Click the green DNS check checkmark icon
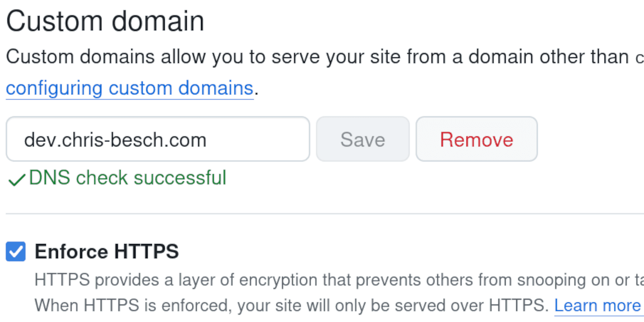Viewport: 644px width, 322px height. [x=17, y=180]
